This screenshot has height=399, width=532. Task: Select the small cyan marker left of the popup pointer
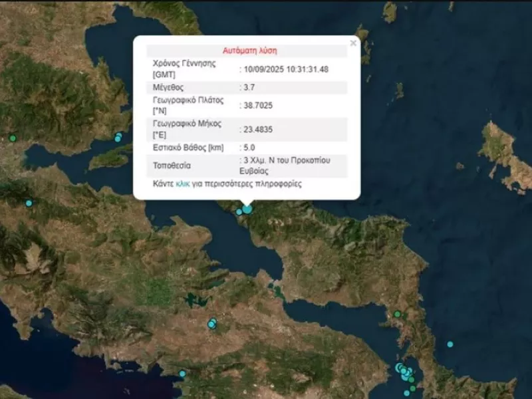[239, 211]
